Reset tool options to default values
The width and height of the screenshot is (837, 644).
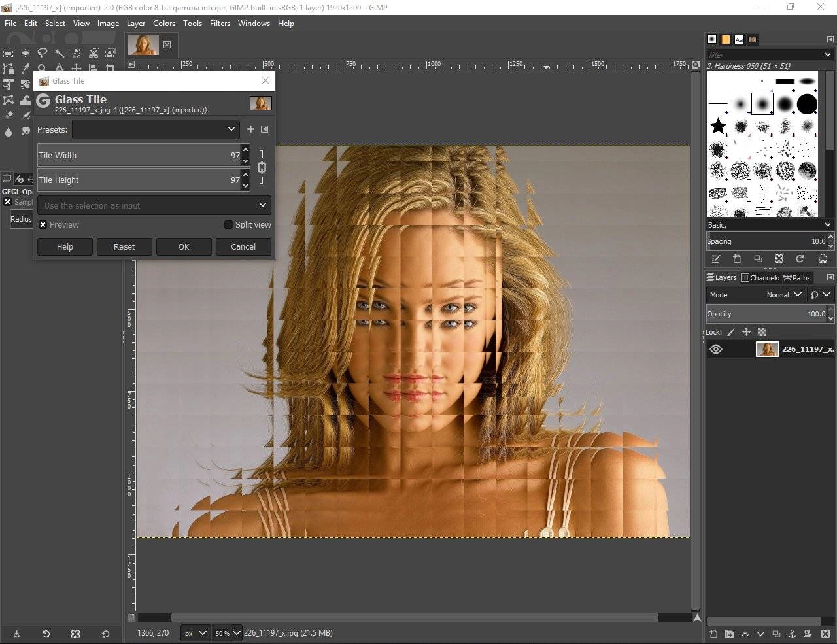point(105,634)
